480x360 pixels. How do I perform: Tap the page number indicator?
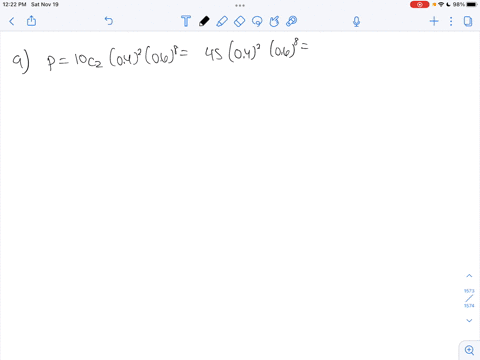pos(469,298)
